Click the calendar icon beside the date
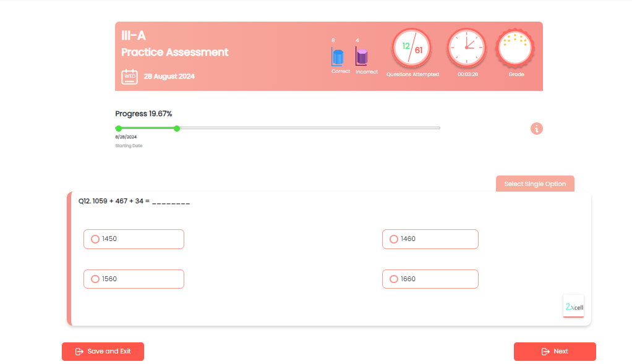Viewport: 632px width, 364px height. 129,77
